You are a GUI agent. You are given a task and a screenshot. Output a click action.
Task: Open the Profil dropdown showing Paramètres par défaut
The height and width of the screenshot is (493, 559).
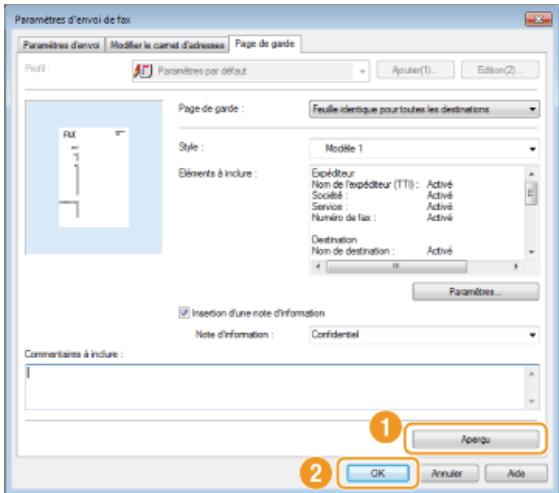(251, 71)
